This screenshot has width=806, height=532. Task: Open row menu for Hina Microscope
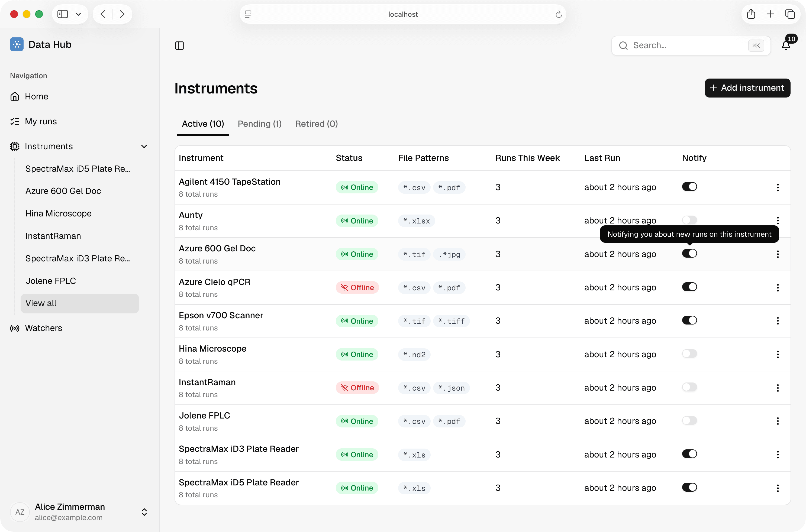coord(778,355)
